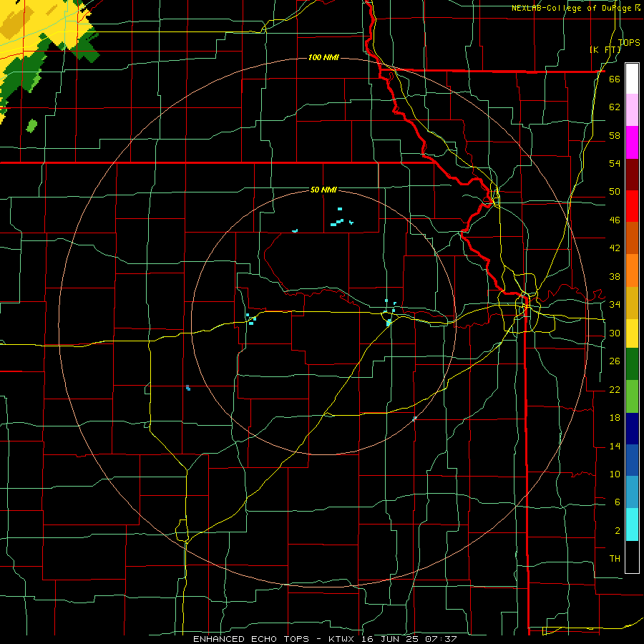
Task: Click the medium blue 10 kft swatch
Action: [632, 460]
